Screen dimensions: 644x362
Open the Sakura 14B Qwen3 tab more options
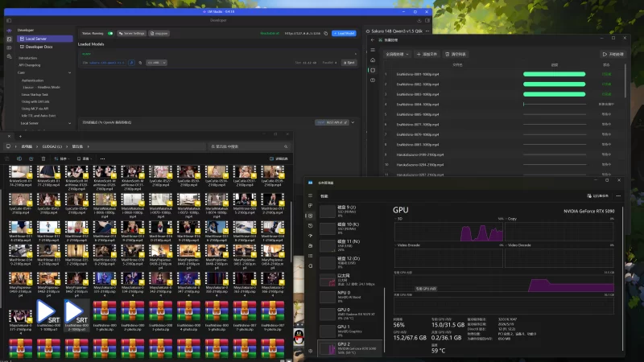coord(427,31)
